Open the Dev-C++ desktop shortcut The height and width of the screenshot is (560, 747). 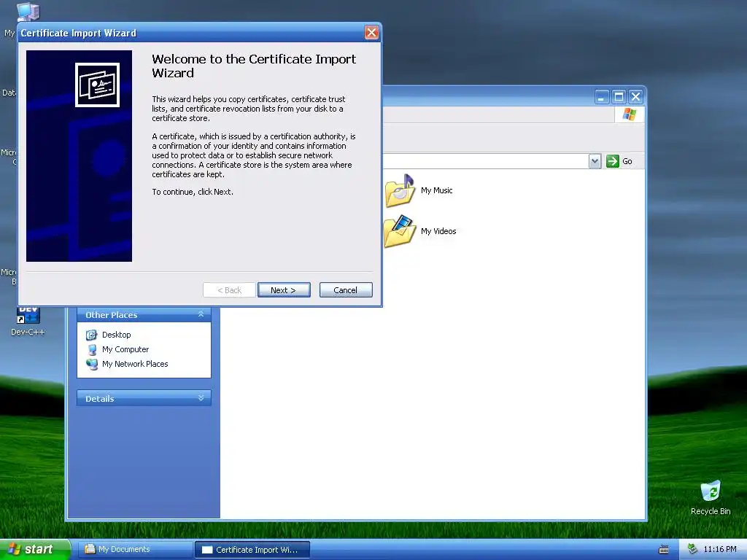[x=28, y=321]
